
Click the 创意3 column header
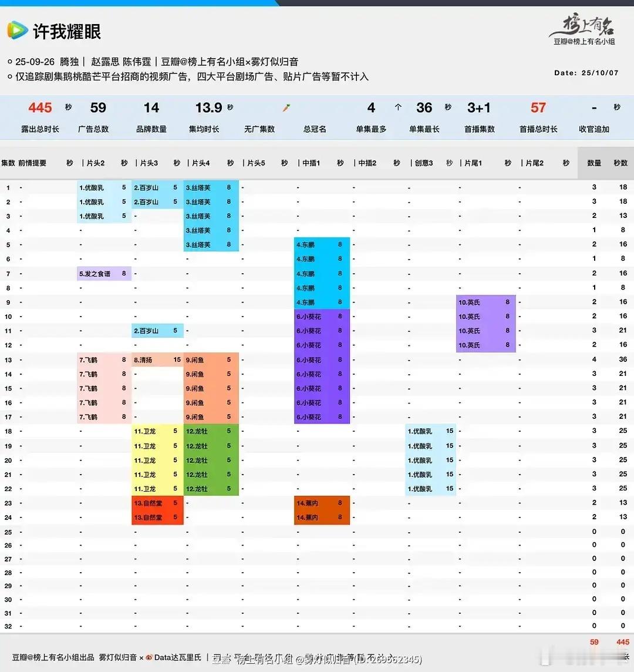coord(424,163)
